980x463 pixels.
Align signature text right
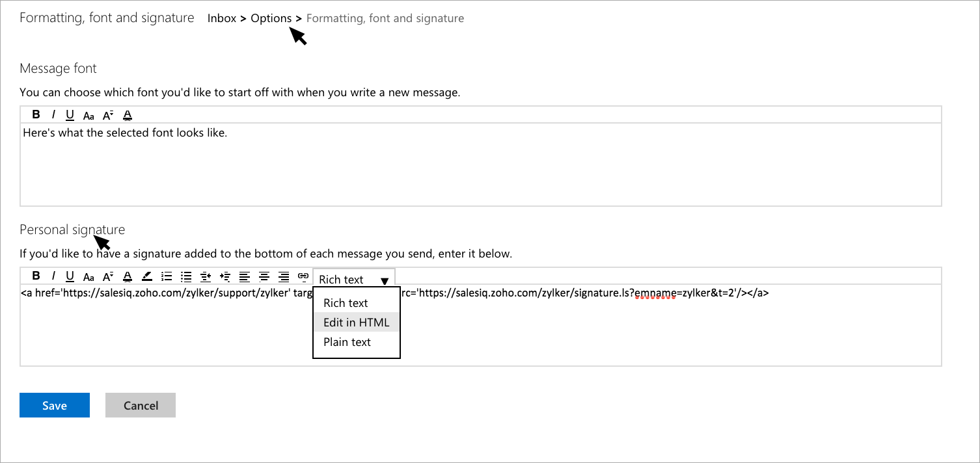pyautogui.click(x=284, y=276)
